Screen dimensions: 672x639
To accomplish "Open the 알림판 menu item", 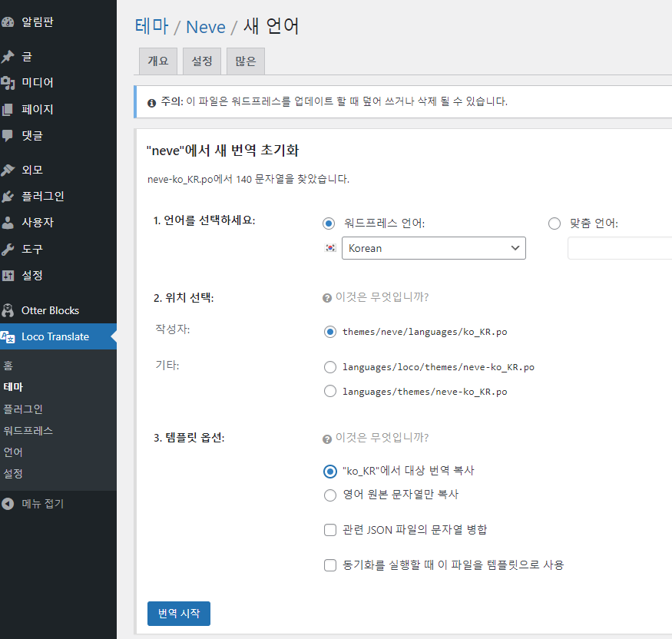I will [x=58, y=22].
